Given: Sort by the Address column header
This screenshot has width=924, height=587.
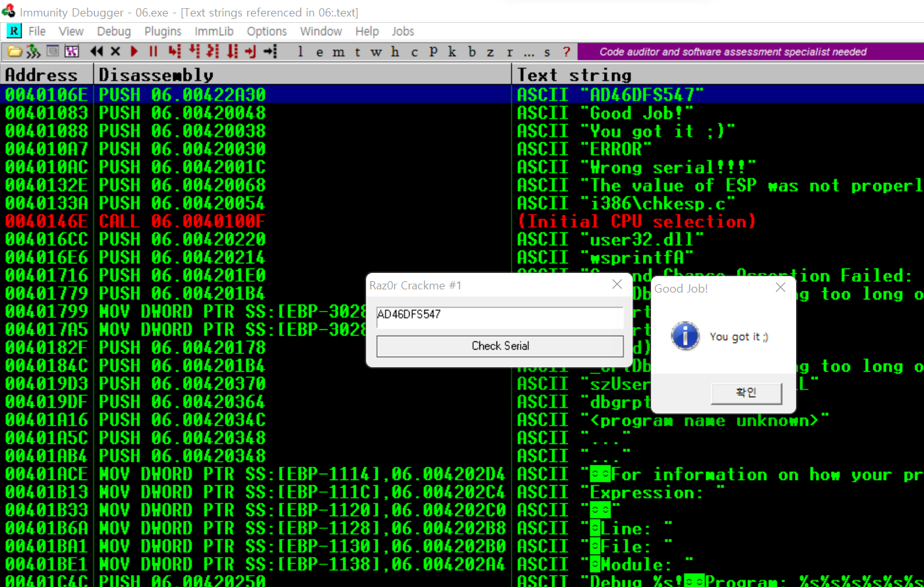Looking at the screenshot, I should 47,75.
